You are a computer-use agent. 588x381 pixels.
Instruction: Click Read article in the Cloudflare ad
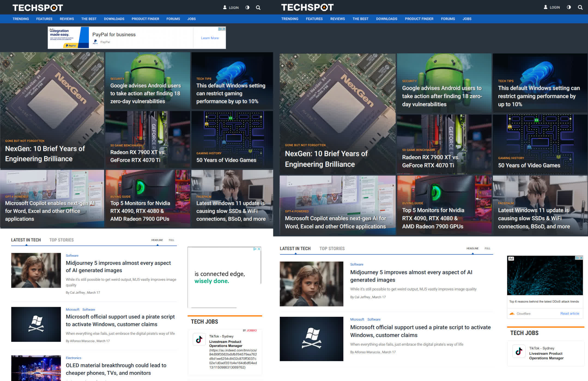pos(569,314)
